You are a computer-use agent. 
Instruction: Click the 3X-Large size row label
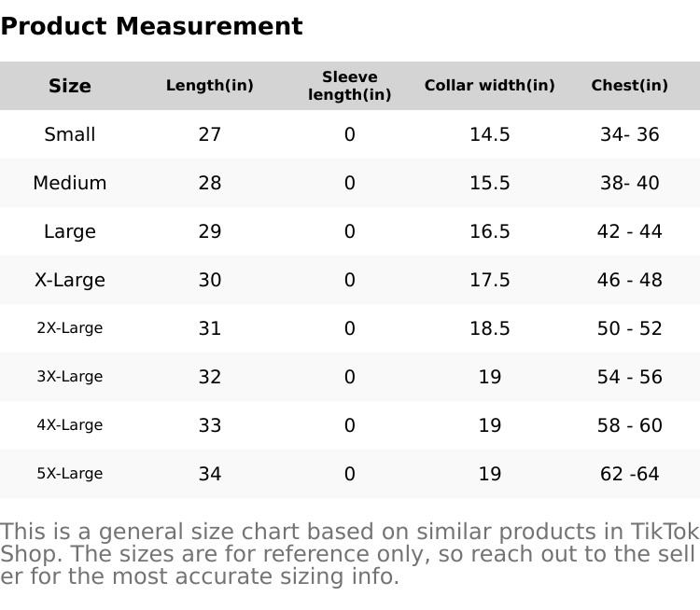70,377
